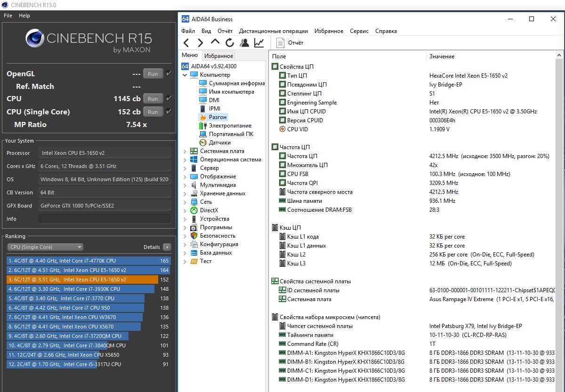Screen dimensions: 565x392
Task: Open Дистанционные операции menu
Action: tap(274, 31)
